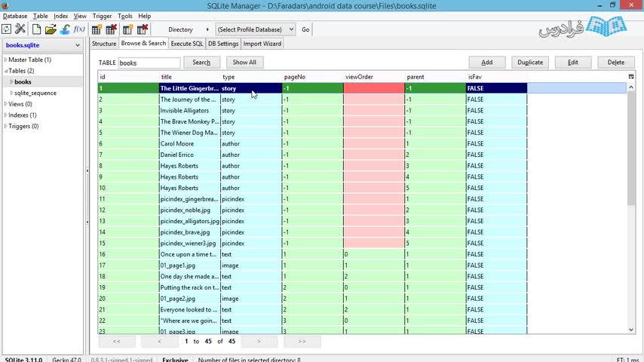Sort by the pageNo column header
Viewport: 644px width, 362px height.
[x=312, y=77]
